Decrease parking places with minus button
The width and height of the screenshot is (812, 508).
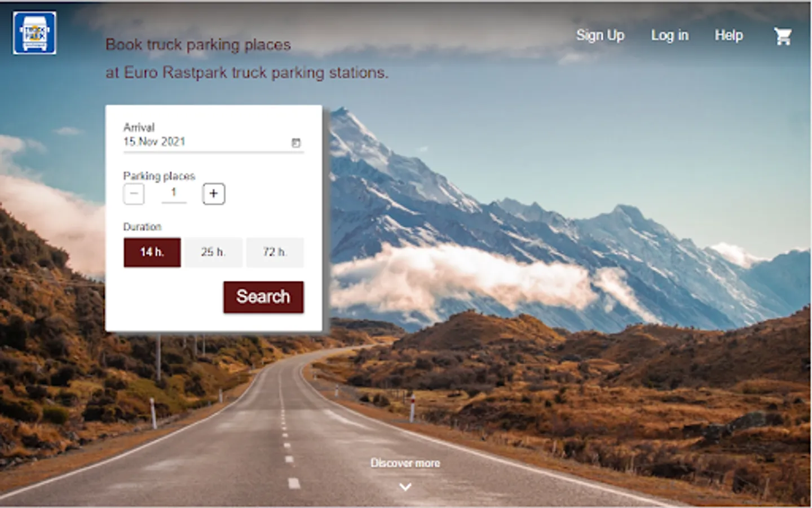click(x=134, y=194)
